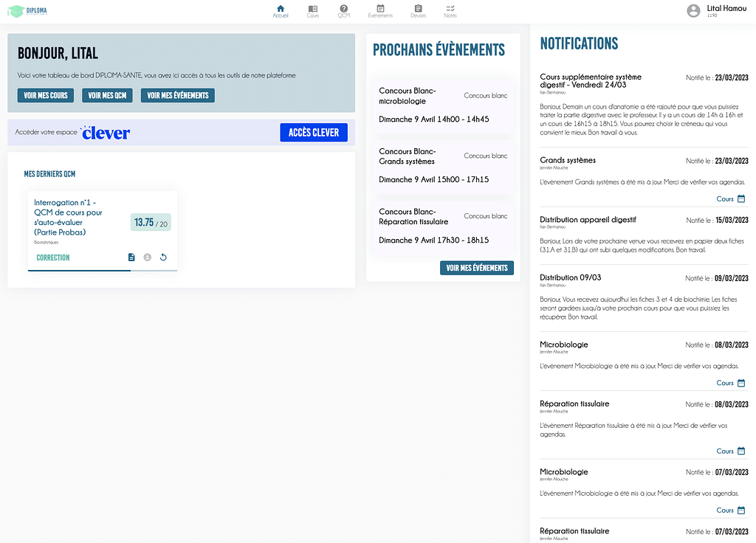Click VOIR MES ÉVÉNEMENTS under Prochains Évènements
756x543 pixels.
point(477,268)
